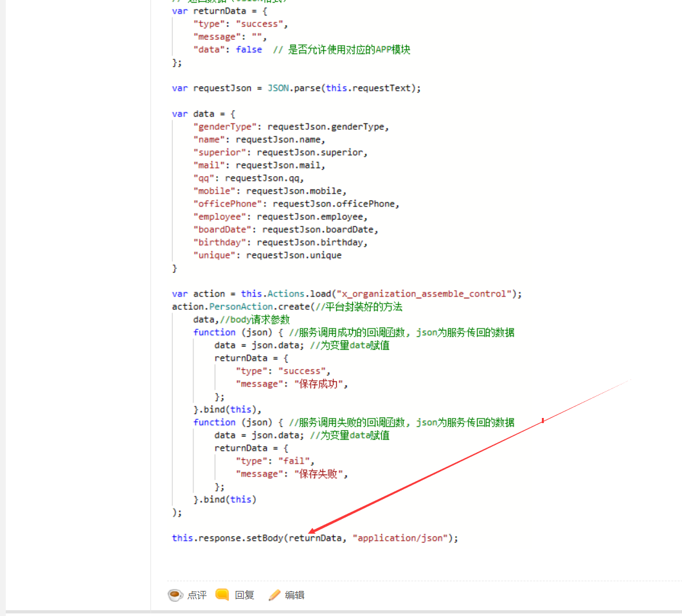Click the this.response.setBody line
Viewport: 682px width, 616px height.
pos(315,538)
